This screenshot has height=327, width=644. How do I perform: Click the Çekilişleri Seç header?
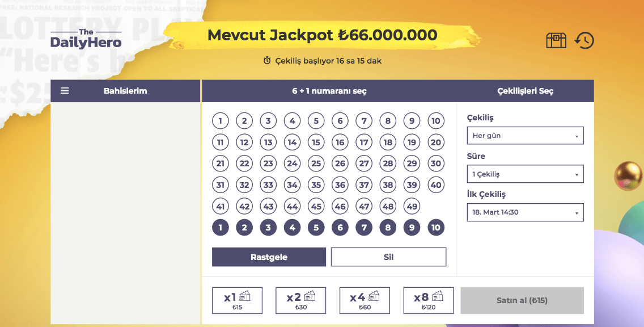(x=525, y=91)
